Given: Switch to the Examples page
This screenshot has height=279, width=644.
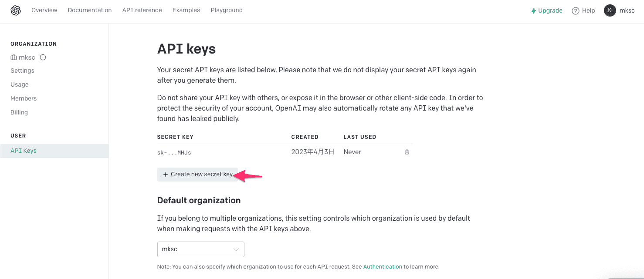Looking at the screenshot, I should pos(186,10).
